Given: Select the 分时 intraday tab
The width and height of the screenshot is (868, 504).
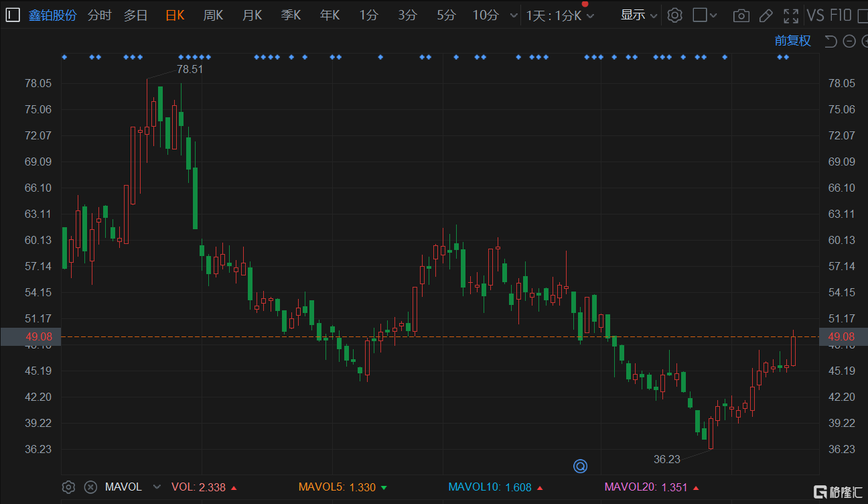Looking at the screenshot, I should coord(99,15).
